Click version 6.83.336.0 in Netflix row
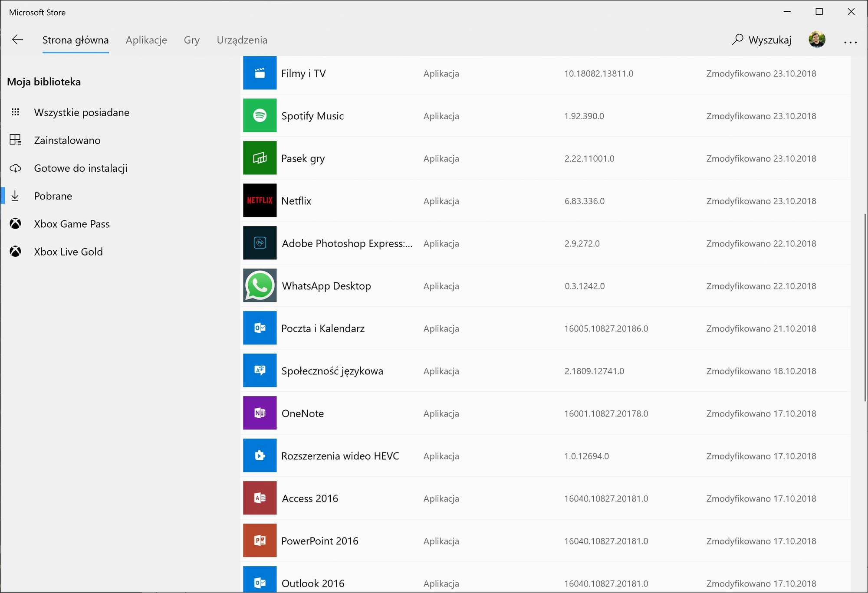Screen dimensions: 868x593 585,201
